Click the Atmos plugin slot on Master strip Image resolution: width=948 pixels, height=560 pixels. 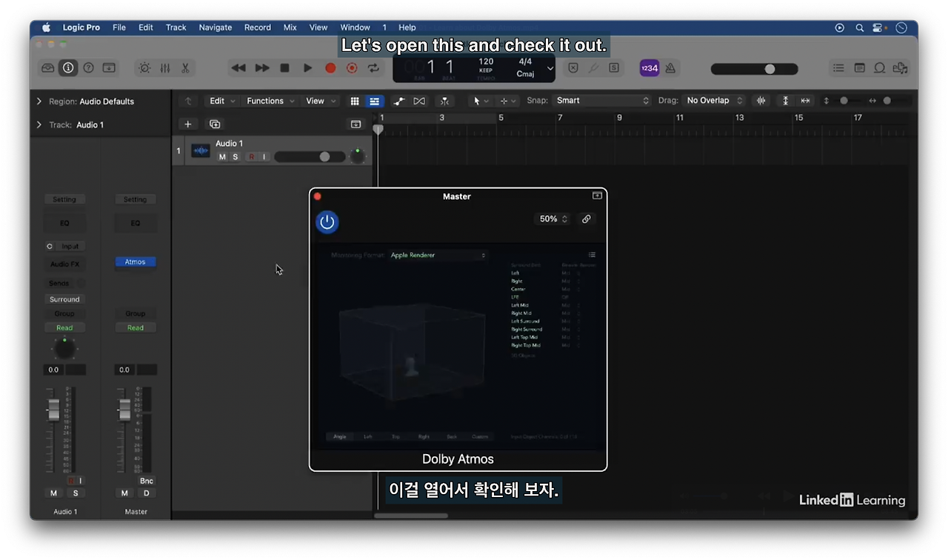click(136, 262)
